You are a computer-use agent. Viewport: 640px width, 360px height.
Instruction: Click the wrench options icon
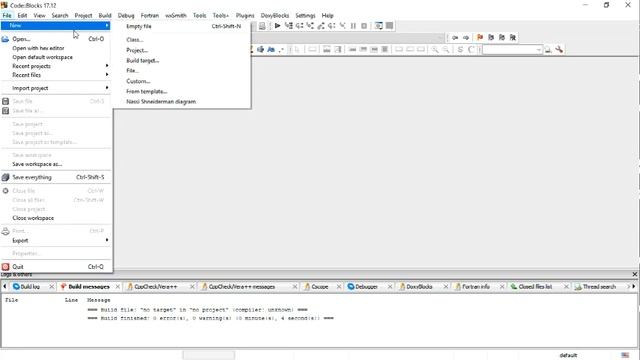(x=559, y=49)
